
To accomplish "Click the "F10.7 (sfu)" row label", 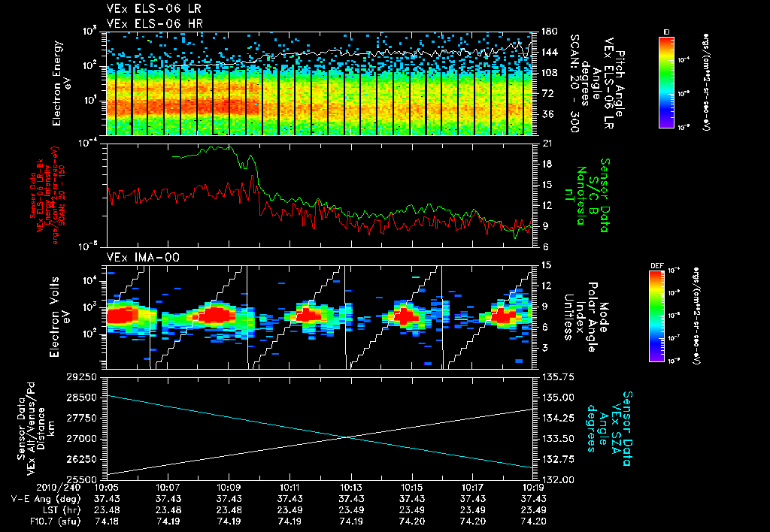I will tap(54, 521).
